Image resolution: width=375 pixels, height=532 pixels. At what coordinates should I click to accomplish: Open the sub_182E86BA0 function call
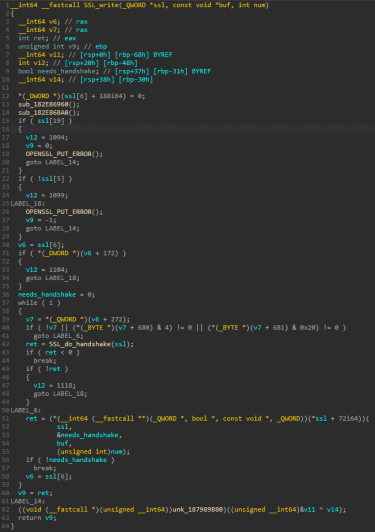pyautogui.click(x=49, y=113)
